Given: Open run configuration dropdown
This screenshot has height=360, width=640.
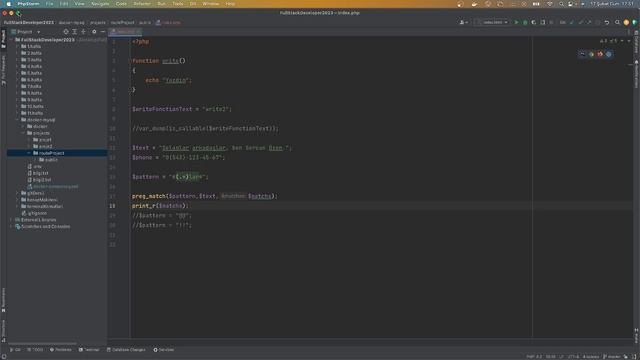Looking at the screenshot, I should click(492, 22).
